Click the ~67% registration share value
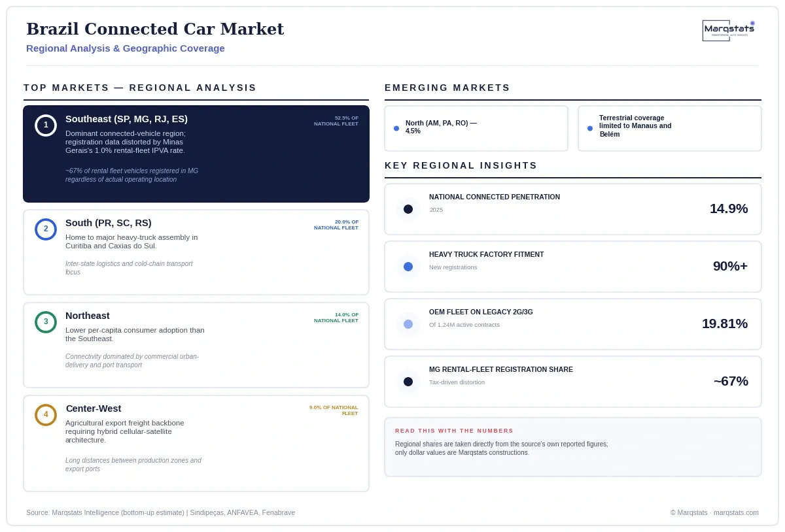This screenshot has height=532, width=785. (x=731, y=381)
